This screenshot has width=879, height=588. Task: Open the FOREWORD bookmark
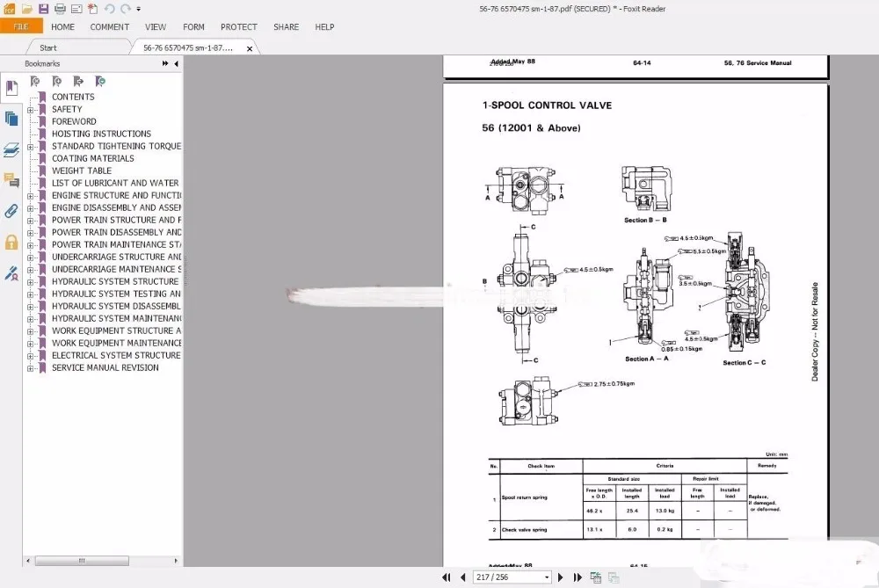74,121
